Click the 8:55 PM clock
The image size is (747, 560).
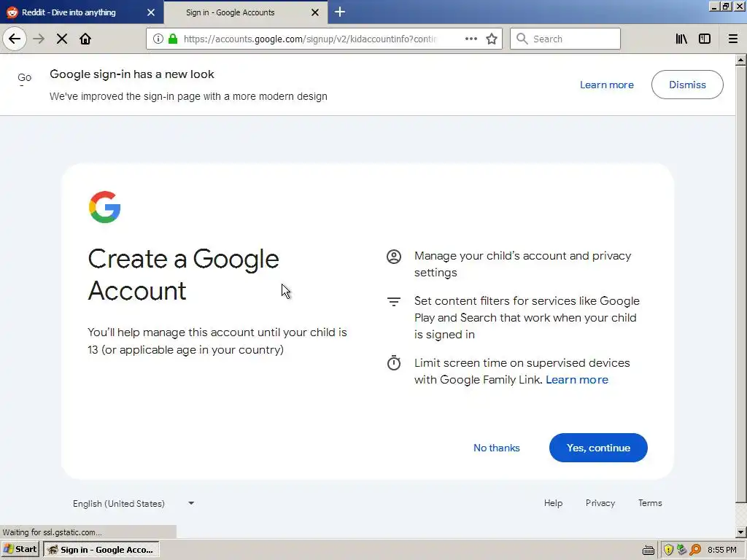tap(721, 550)
